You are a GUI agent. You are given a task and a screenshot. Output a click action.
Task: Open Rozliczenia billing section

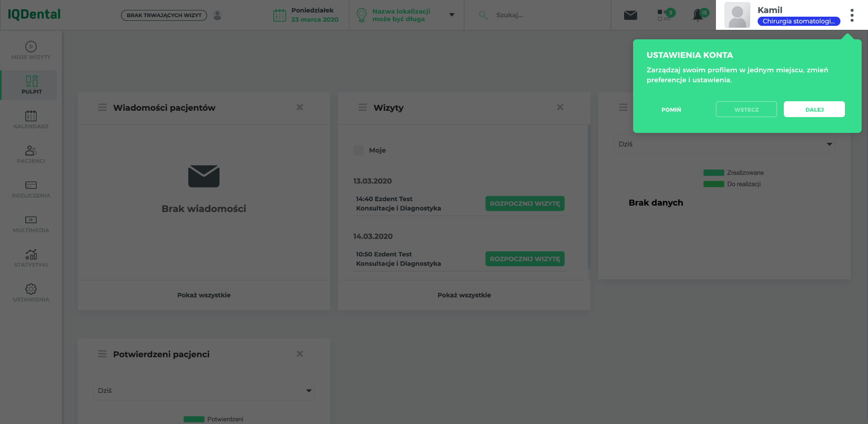[x=31, y=189]
